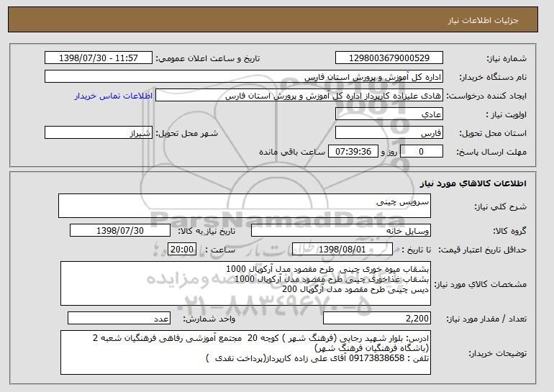Open the buyer contact information link

114,96
